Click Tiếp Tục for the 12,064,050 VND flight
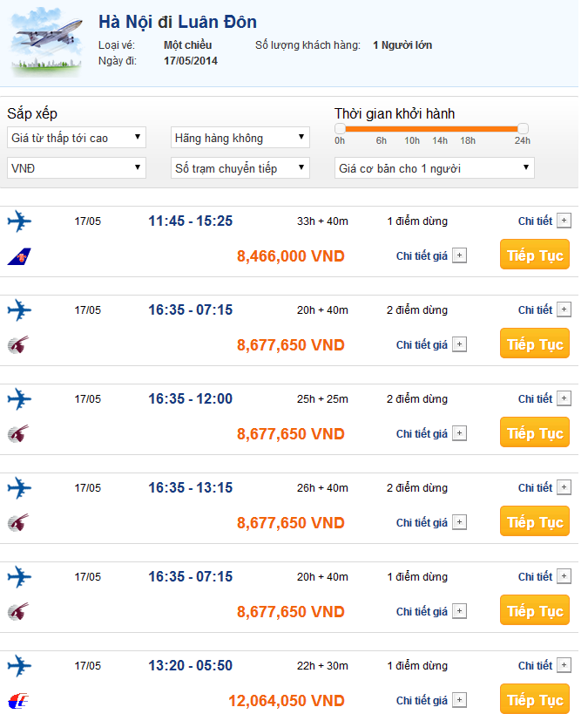This screenshot has width=588, height=714. click(x=535, y=700)
